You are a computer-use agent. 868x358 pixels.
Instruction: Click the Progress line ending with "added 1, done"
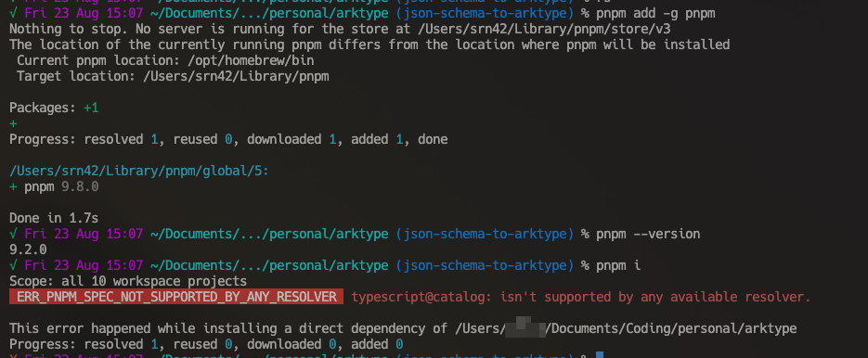(x=228, y=139)
